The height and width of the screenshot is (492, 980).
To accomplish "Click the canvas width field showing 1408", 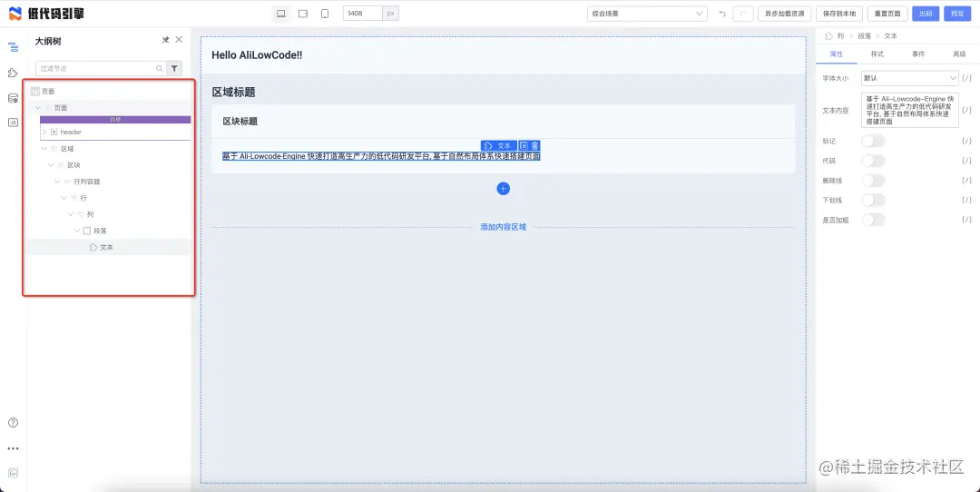I will 362,14.
